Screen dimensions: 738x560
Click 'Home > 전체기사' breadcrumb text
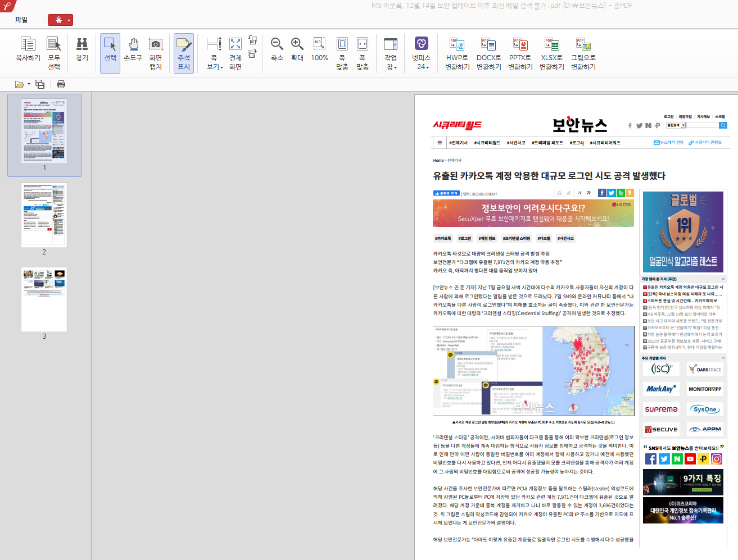[447, 161]
